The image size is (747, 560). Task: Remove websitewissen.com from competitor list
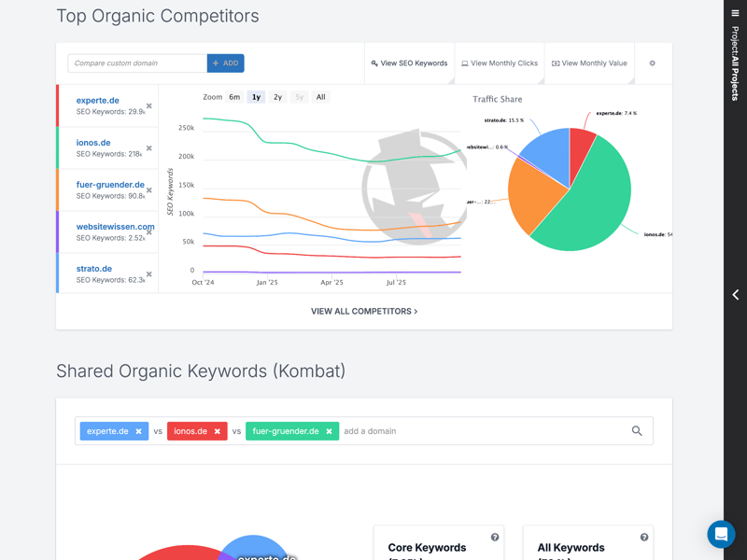click(x=149, y=232)
